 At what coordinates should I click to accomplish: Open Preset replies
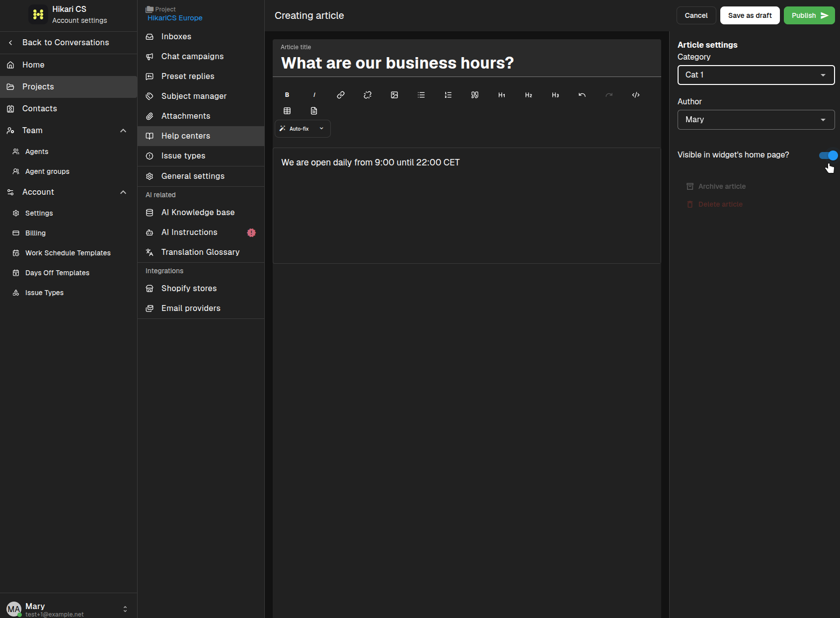click(201, 77)
